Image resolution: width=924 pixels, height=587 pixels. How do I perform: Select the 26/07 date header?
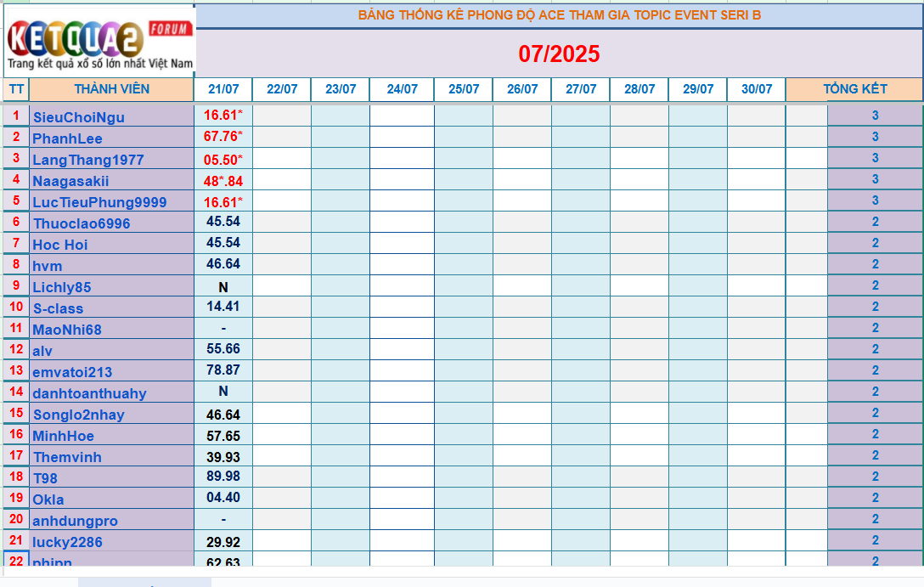coord(522,89)
